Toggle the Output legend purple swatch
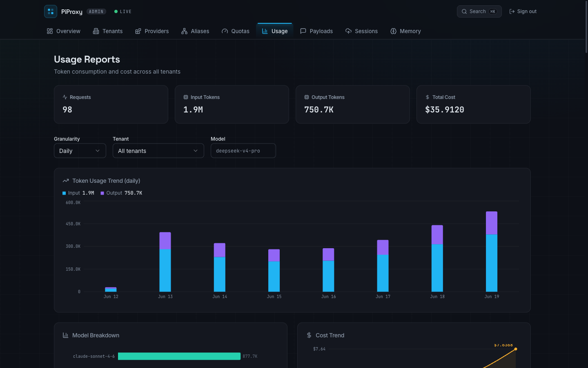Viewport: 588px width, 368px height. pyautogui.click(x=102, y=193)
